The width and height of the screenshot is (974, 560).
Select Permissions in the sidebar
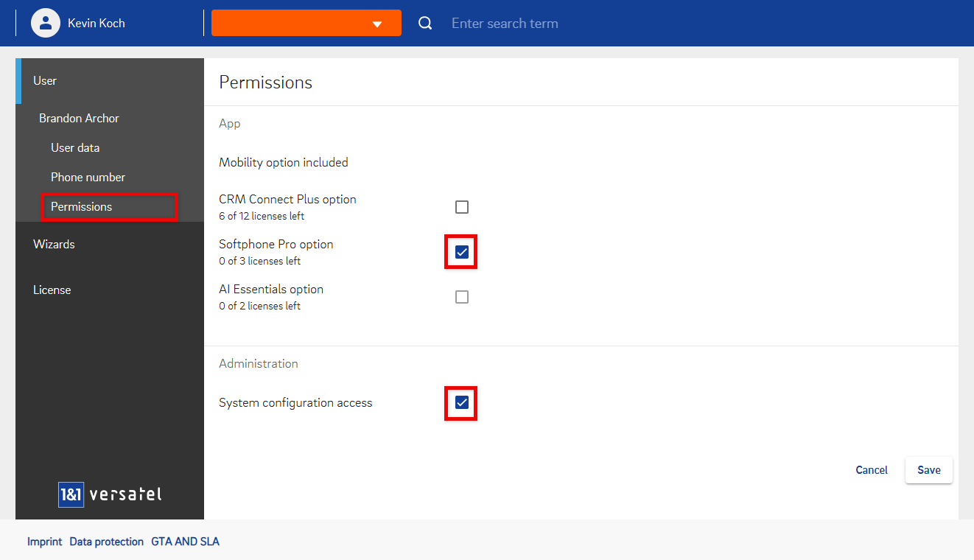(82, 206)
